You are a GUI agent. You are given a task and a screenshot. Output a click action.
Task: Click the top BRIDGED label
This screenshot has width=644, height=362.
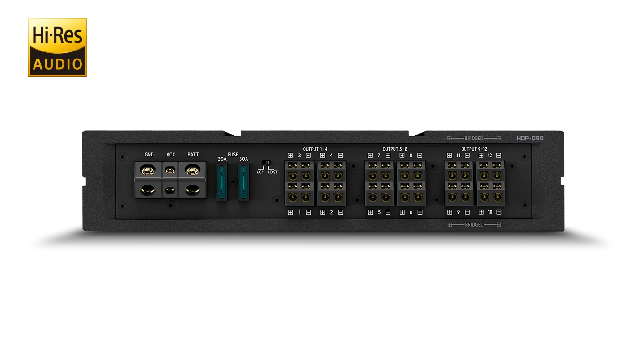[x=474, y=139]
